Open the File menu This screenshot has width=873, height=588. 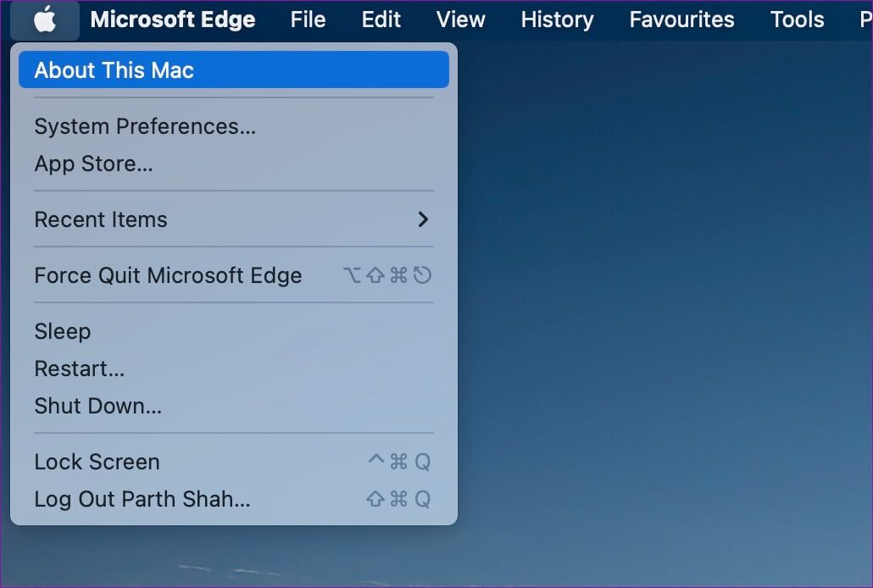(x=308, y=19)
